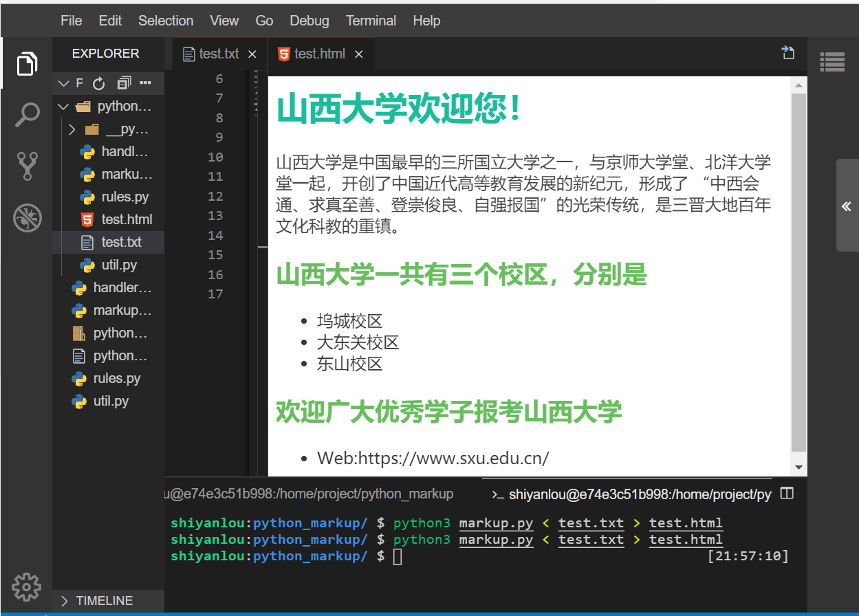Open the python... text document file
This screenshot has height=616, width=859.
[108, 356]
